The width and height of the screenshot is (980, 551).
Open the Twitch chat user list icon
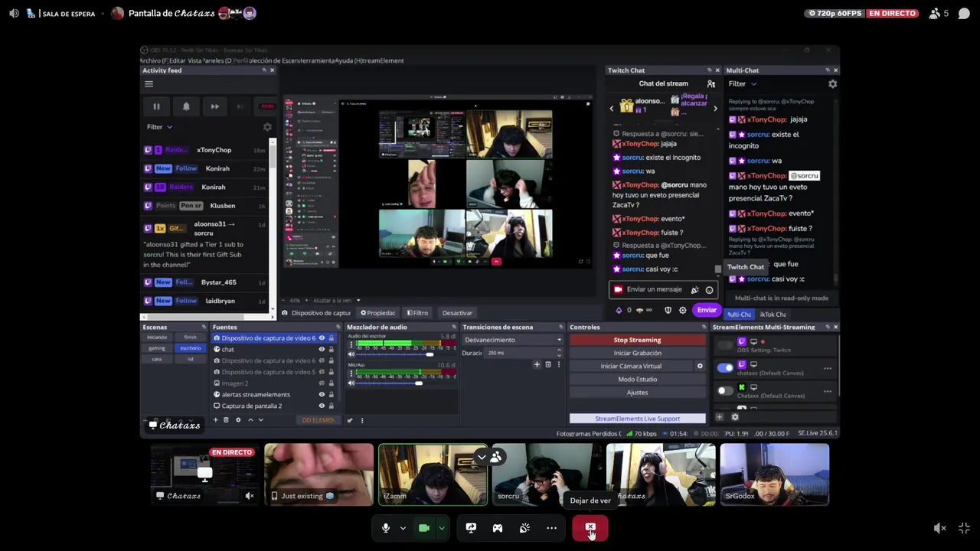point(711,83)
